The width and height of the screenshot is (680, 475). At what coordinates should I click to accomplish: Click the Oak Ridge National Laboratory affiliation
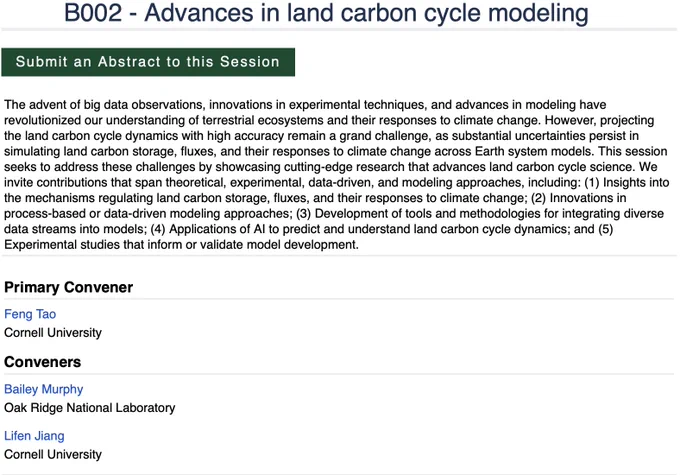[x=90, y=408]
